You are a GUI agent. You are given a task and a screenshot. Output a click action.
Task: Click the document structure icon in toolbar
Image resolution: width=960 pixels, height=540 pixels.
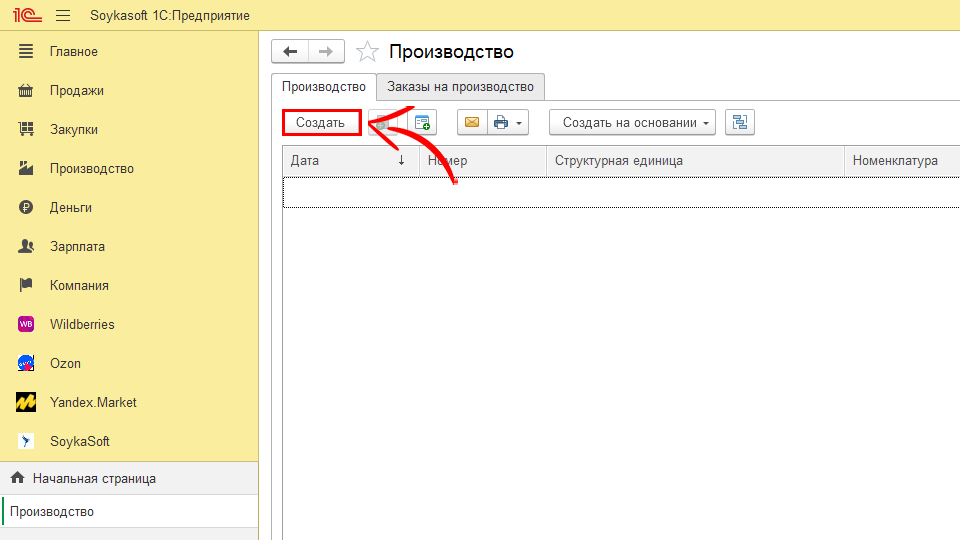(x=740, y=123)
